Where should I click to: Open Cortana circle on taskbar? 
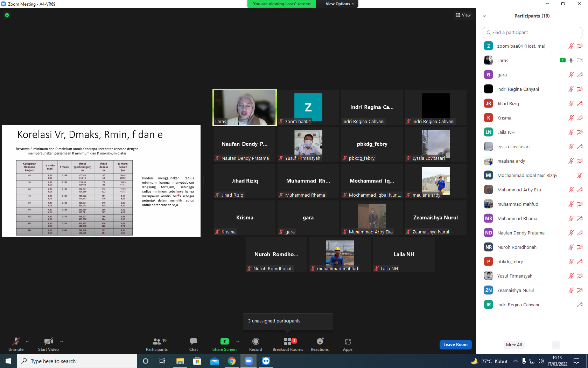(146, 361)
